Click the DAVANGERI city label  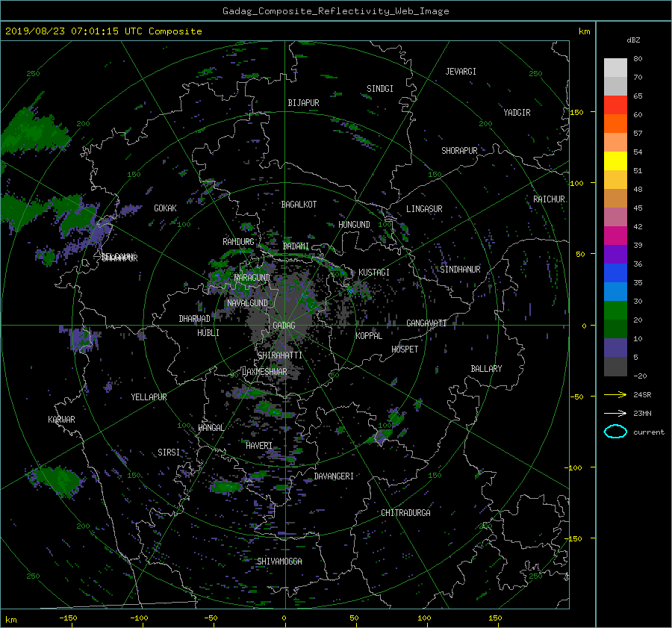[x=334, y=476]
